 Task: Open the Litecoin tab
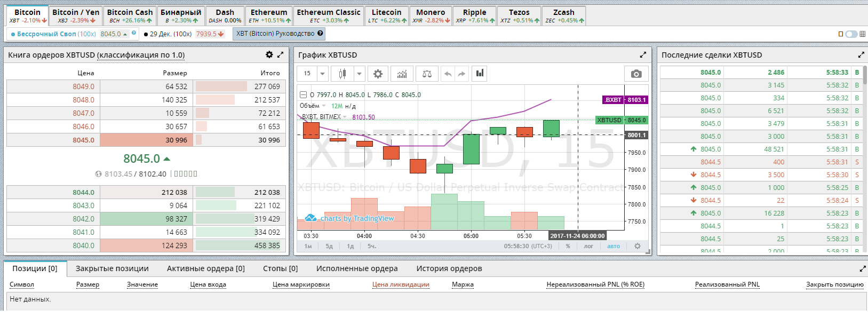pos(387,16)
